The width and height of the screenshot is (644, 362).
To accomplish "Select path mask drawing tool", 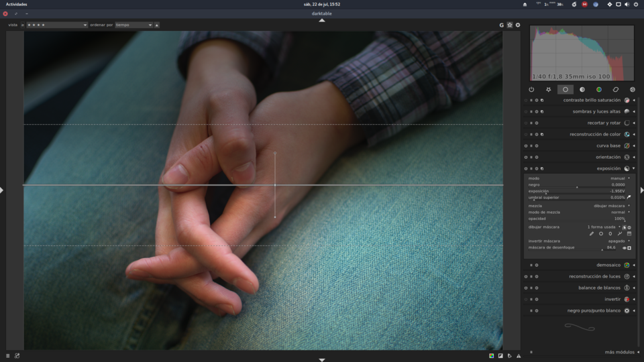I will pyautogui.click(x=620, y=234).
